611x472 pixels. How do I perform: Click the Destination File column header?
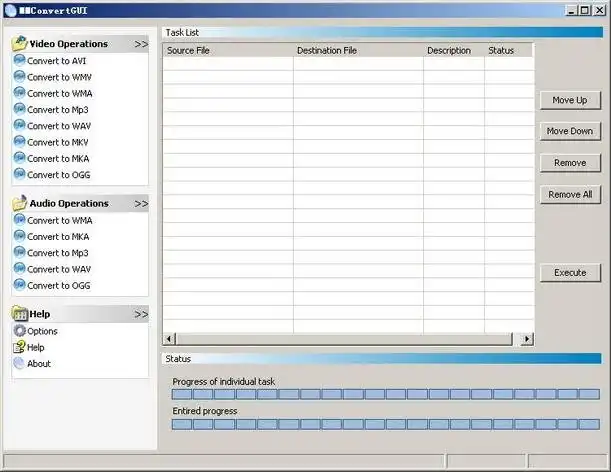(358, 50)
